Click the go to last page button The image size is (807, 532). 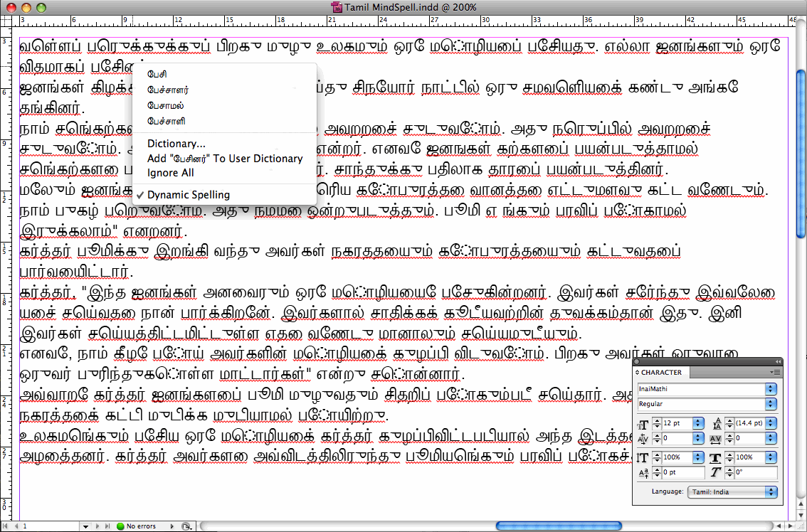107,526
